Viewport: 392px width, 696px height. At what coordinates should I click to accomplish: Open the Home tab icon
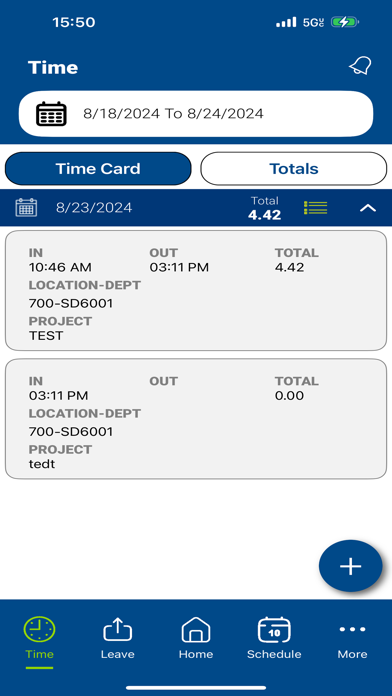click(196, 629)
